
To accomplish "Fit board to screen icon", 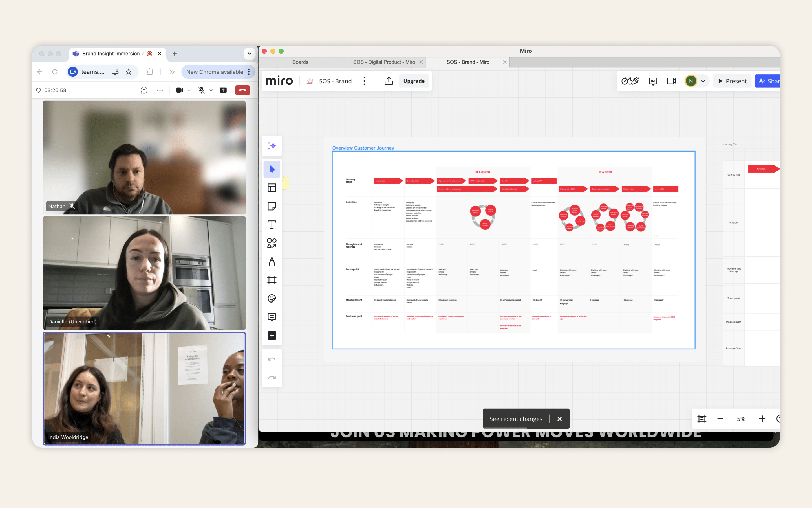I will tap(701, 419).
